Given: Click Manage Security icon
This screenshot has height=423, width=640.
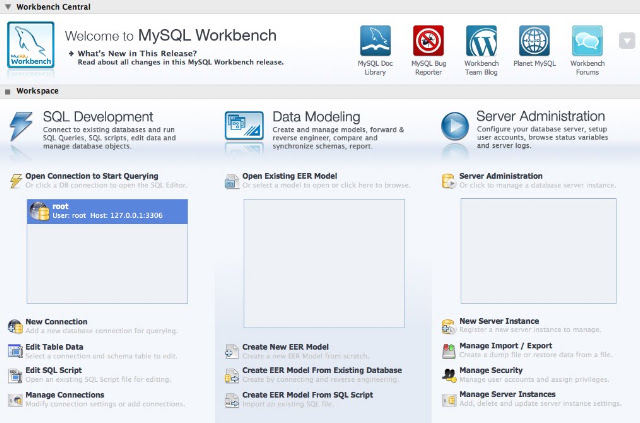Looking at the screenshot, I should click(449, 375).
